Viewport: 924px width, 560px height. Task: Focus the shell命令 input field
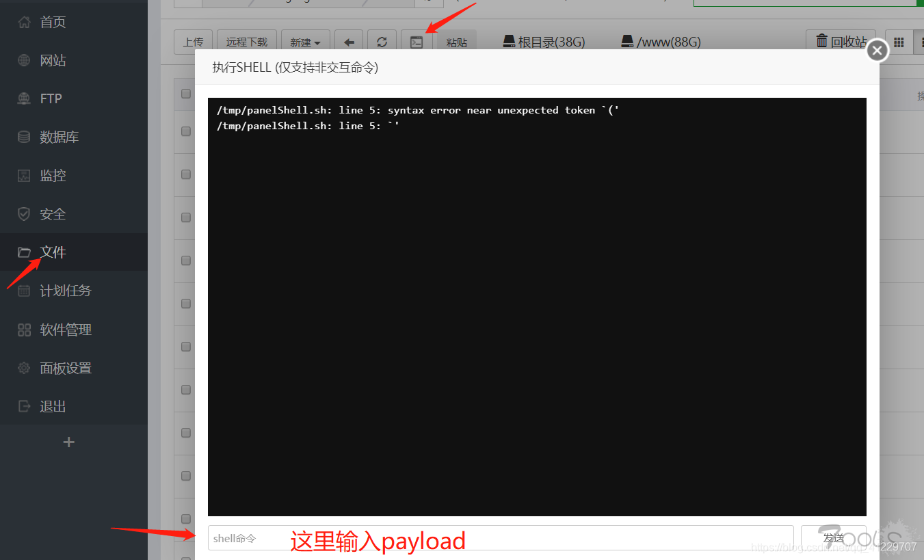point(501,537)
